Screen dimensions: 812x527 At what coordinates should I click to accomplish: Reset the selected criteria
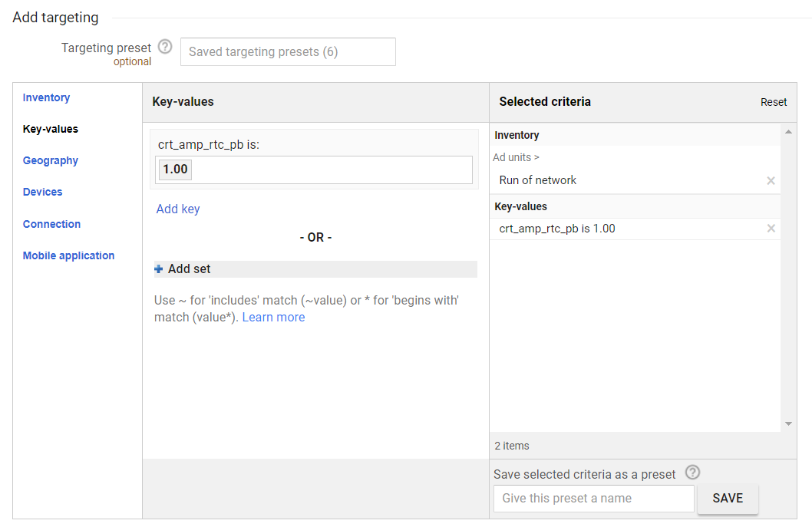click(x=774, y=102)
